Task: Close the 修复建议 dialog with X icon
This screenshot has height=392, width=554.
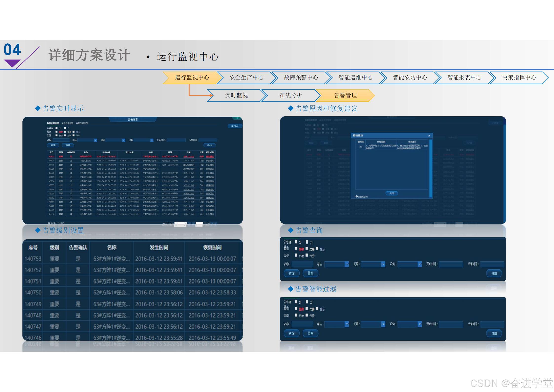Action: point(429,136)
